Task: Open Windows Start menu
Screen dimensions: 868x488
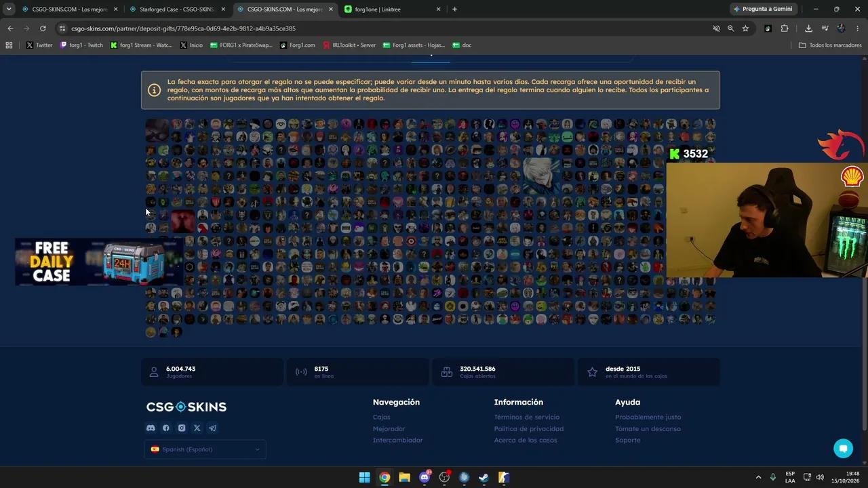Action: pyautogui.click(x=364, y=477)
